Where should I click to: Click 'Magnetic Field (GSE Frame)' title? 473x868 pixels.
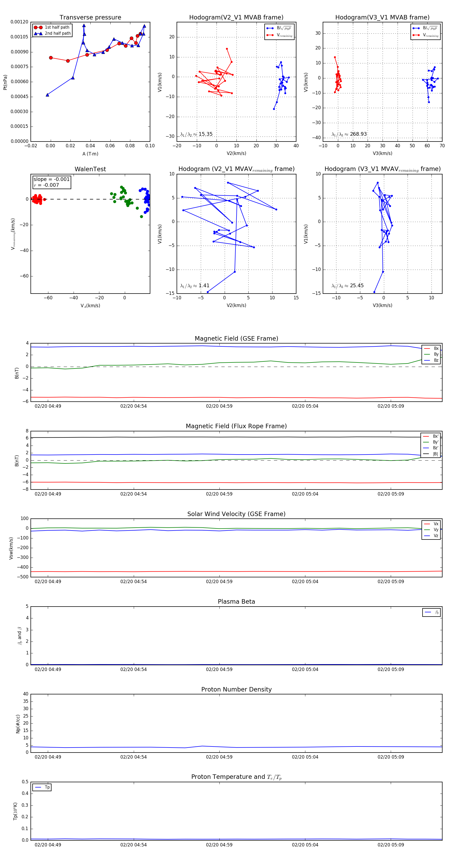(236, 339)
